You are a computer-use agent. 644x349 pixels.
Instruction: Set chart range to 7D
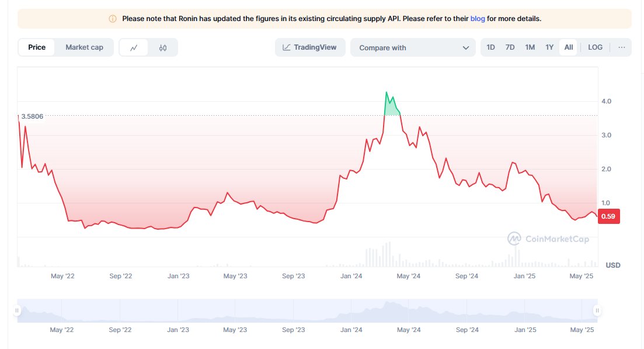click(x=510, y=47)
